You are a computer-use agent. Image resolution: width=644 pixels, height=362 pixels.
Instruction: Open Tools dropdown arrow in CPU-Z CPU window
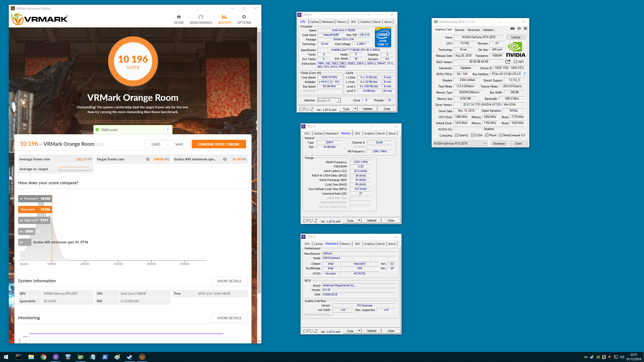(355, 109)
